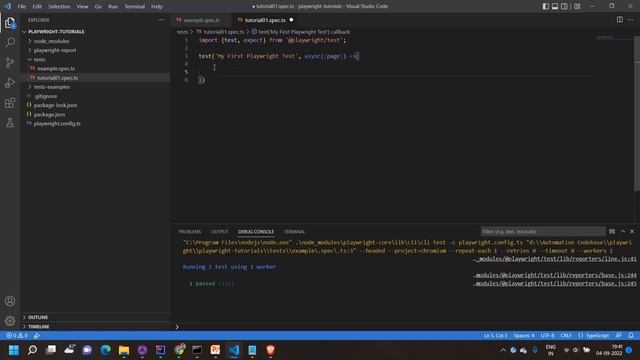
Task: Open File Explorer from the taskbar
Action: click(124, 350)
